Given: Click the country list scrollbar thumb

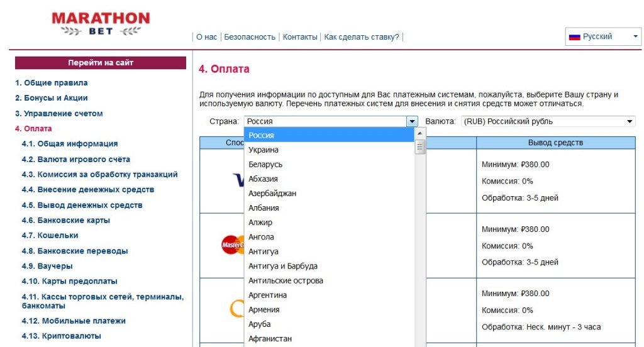Looking at the screenshot, I should point(419,146).
